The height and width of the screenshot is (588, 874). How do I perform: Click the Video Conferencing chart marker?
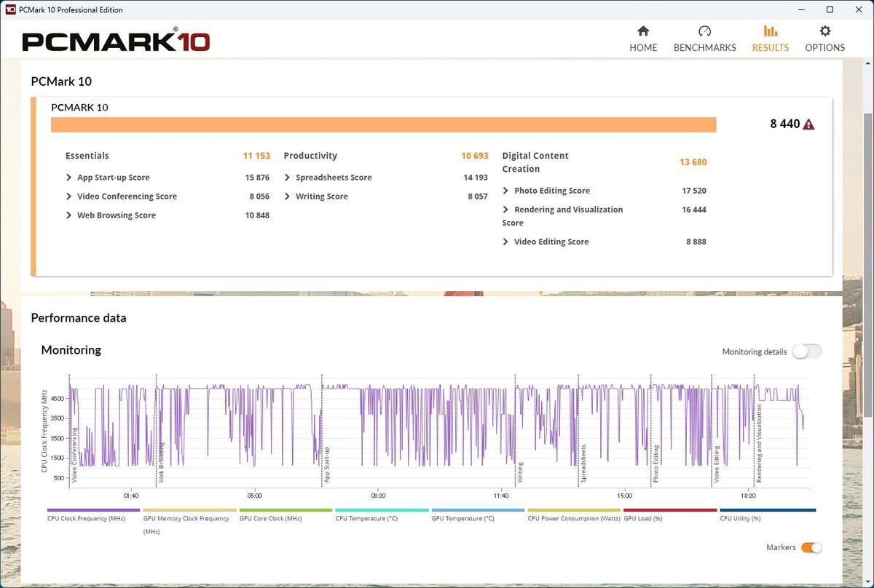pos(74,456)
